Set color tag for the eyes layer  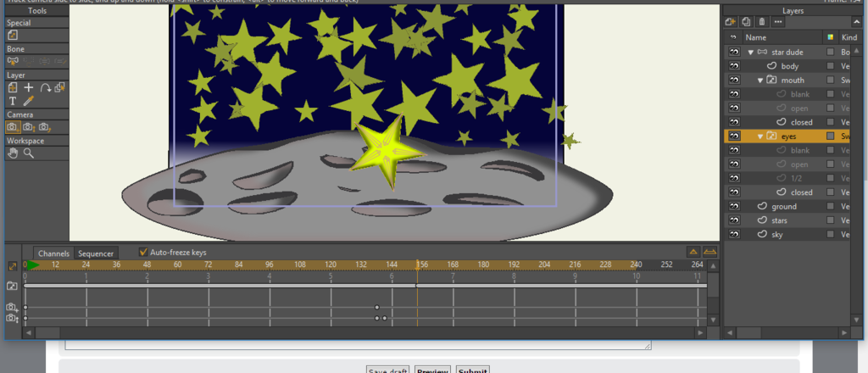click(830, 136)
